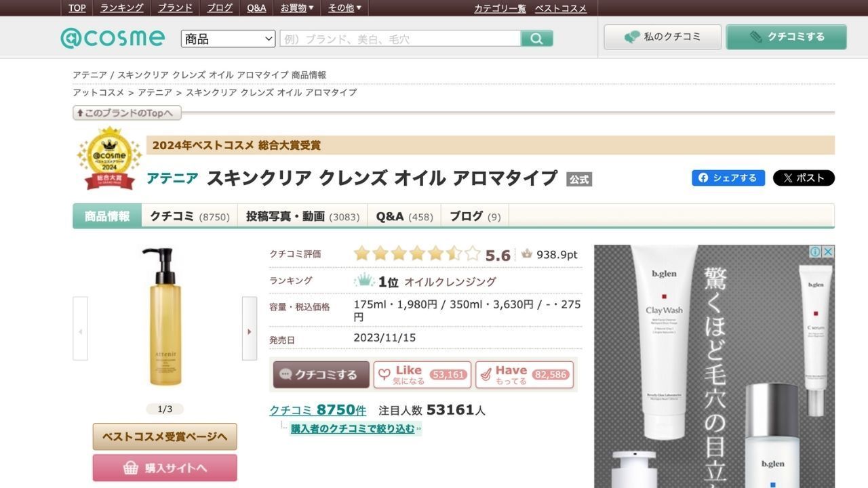Click the ranking crown icon next to 1位
Viewport: 868px width, 488px height.
point(364,281)
